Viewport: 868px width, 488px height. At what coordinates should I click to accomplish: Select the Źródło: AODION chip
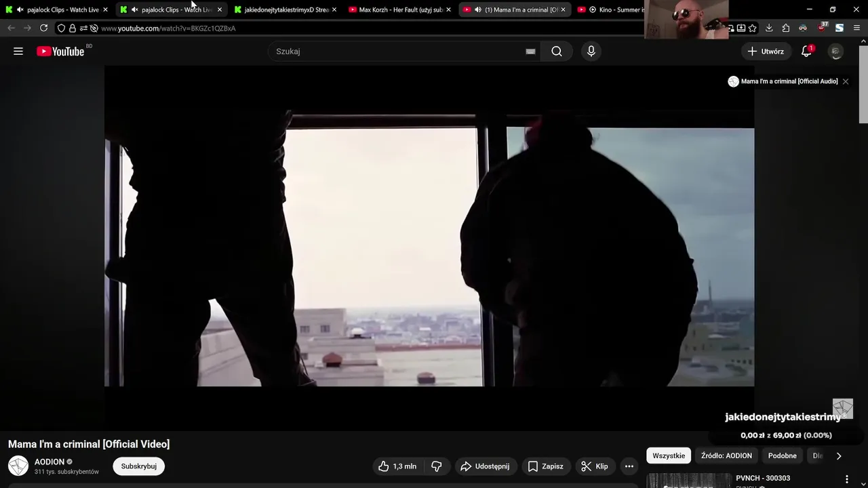(726, 456)
